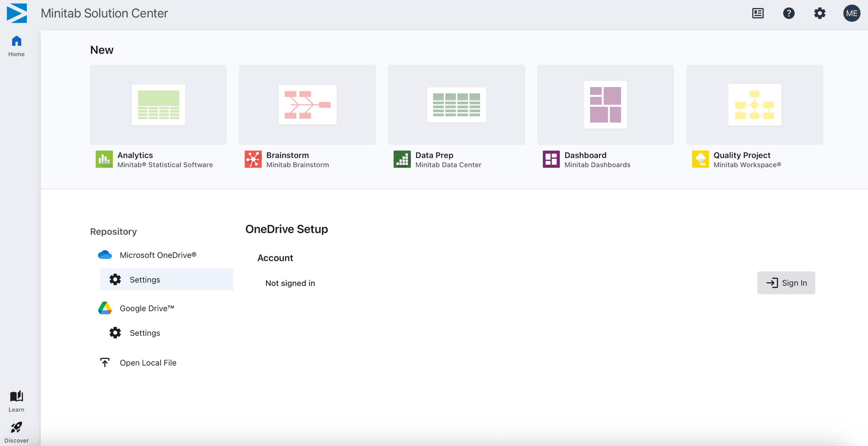Screen dimensions: 868x446
Task: Click the Brainstorm title text
Action: click(x=288, y=155)
